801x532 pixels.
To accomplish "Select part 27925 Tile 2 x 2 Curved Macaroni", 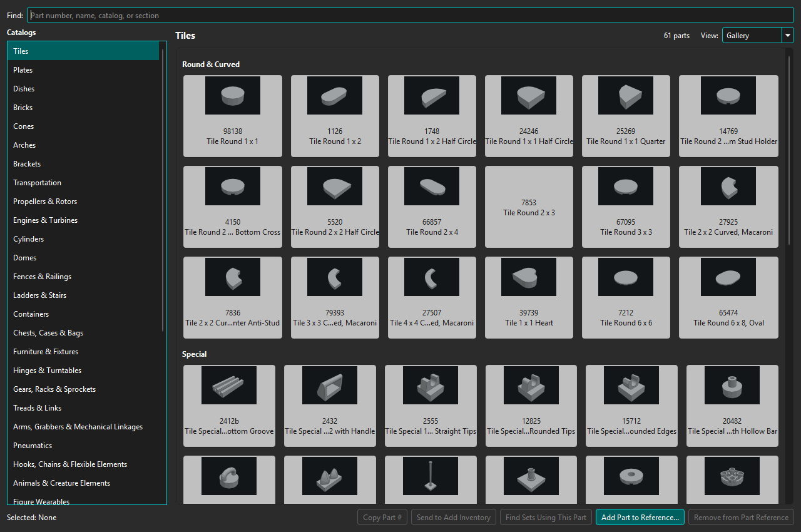I will tap(728, 207).
